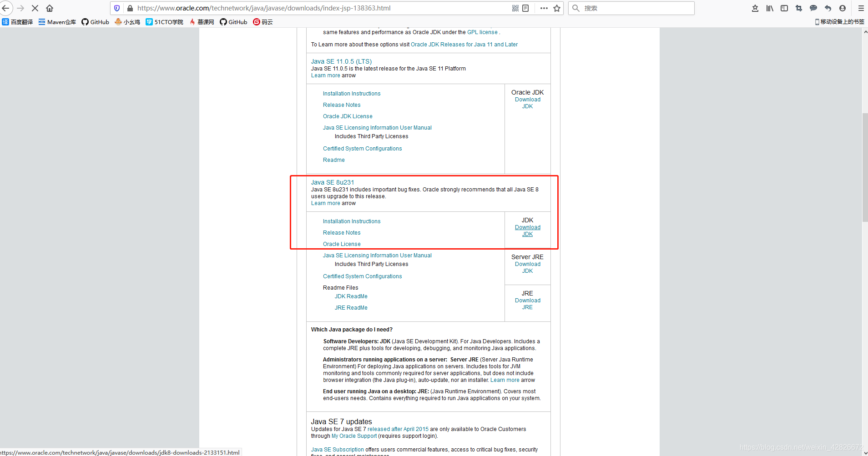Go back to the previous page
The height and width of the screenshot is (456, 868).
tap(6, 8)
